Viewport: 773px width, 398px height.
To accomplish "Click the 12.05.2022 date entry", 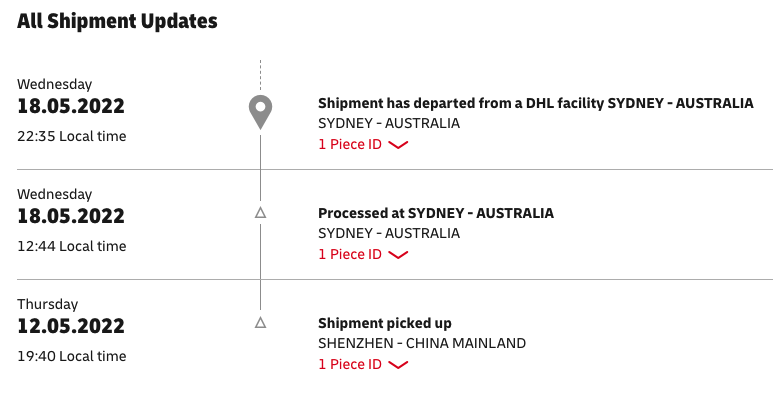I will pos(71,326).
